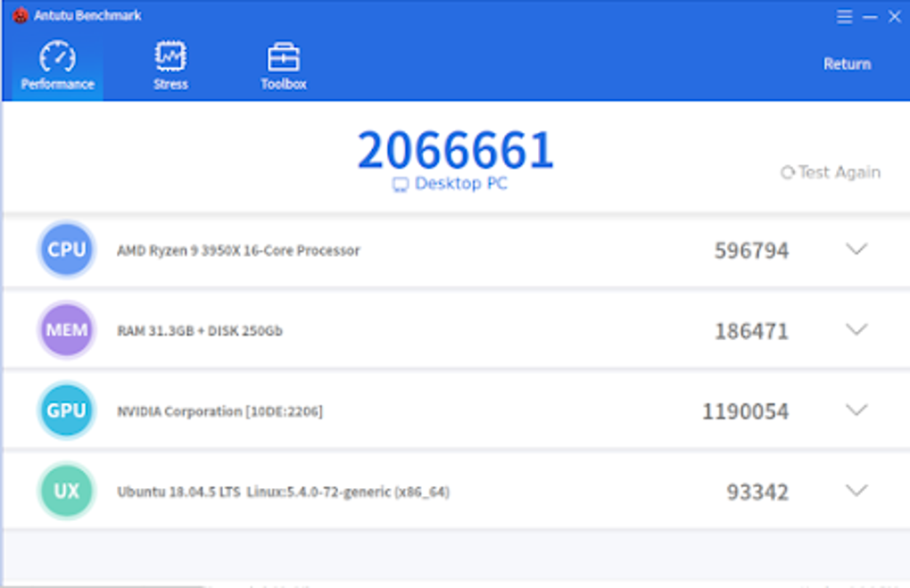Click the MEM badge icon

click(x=66, y=330)
